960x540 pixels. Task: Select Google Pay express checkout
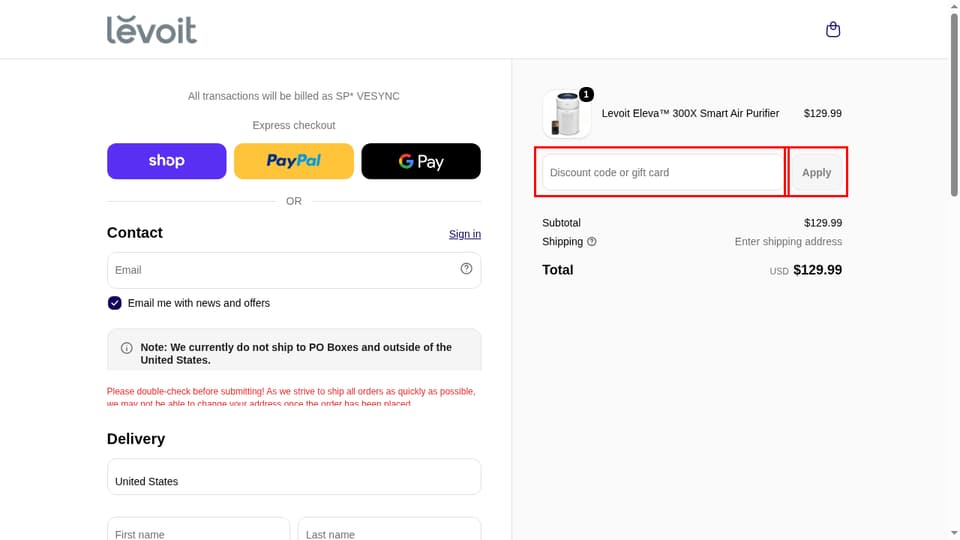[x=421, y=161]
